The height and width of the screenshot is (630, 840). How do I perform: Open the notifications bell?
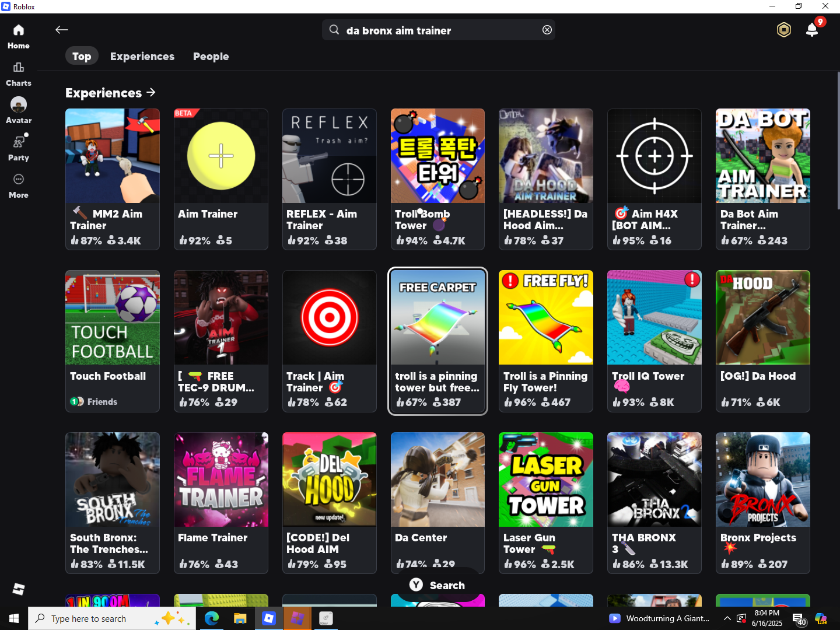(x=812, y=30)
